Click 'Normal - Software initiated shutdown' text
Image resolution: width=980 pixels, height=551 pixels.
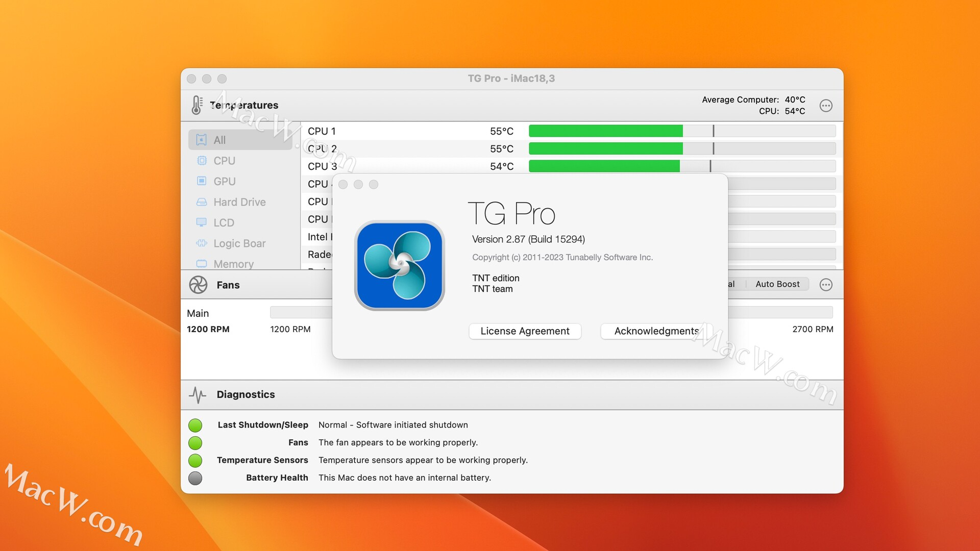click(x=393, y=425)
